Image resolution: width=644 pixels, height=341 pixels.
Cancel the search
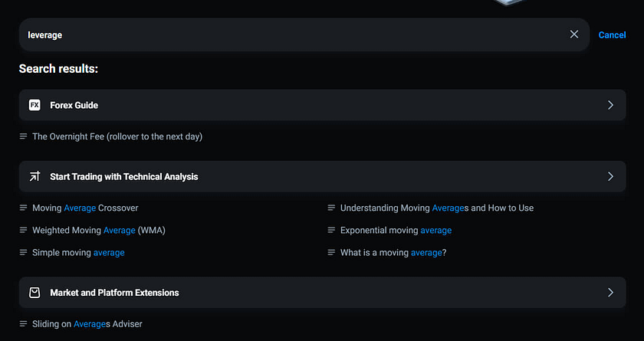[612, 34]
